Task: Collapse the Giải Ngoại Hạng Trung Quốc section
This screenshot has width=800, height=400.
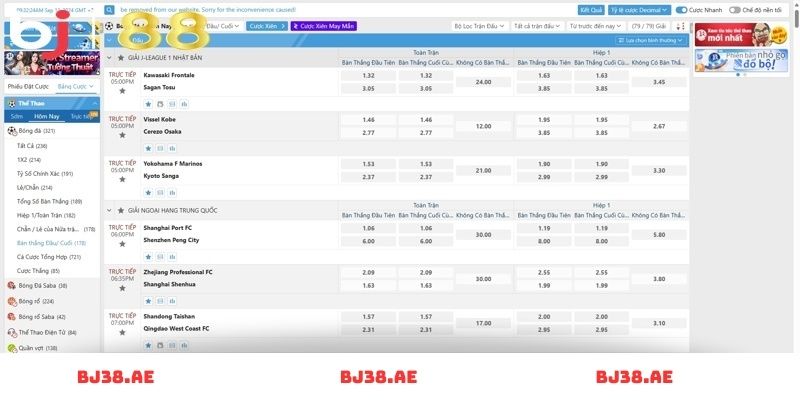Action: [x=109, y=210]
